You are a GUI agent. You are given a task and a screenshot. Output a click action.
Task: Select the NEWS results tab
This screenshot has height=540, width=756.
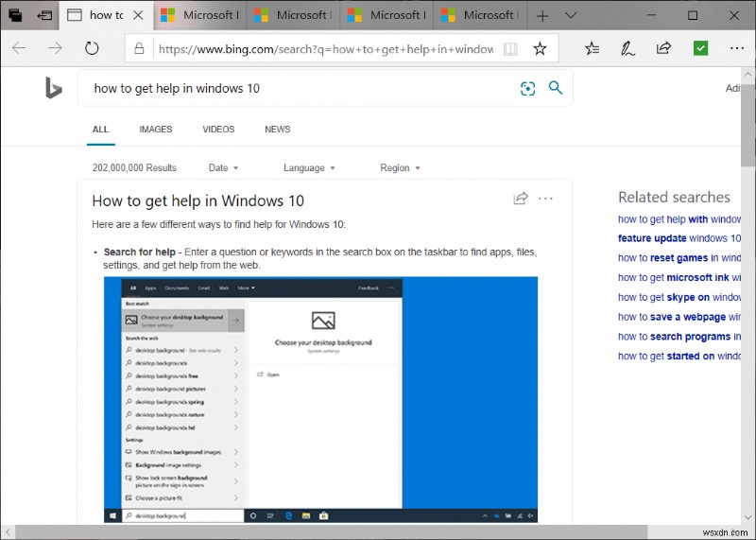pyautogui.click(x=277, y=130)
